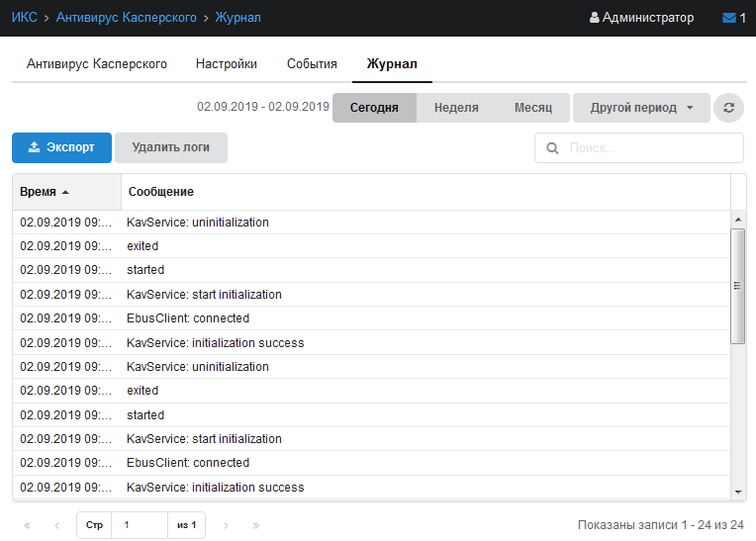Switch period filter to Неделя
This screenshot has width=756, height=541.
[456, 108]
